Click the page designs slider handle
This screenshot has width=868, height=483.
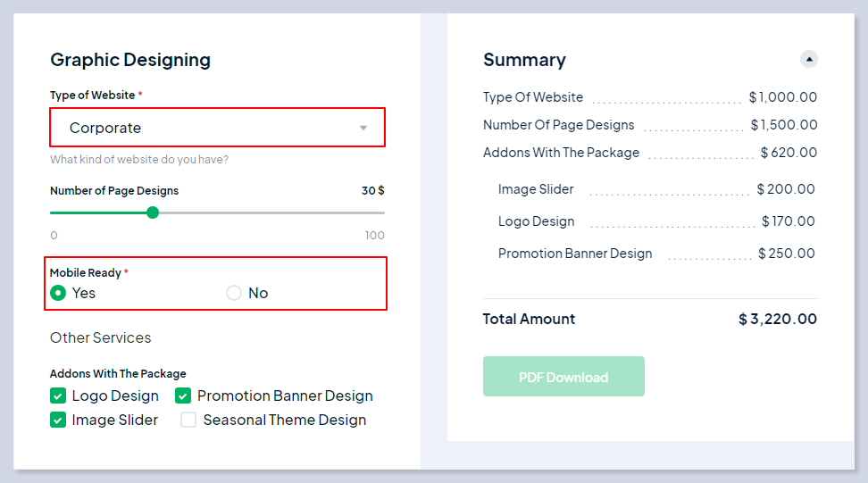tap(153, 212)
